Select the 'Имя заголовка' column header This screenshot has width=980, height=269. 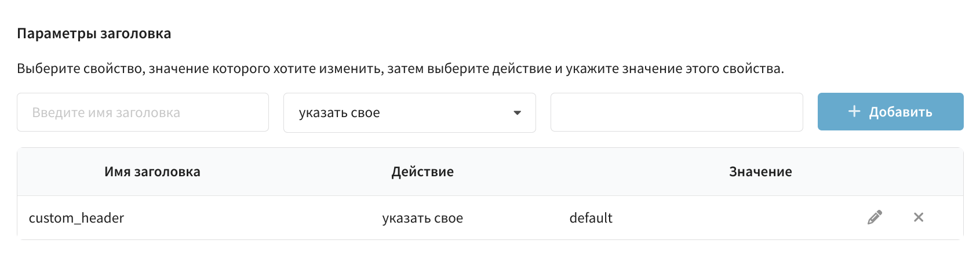152,172
